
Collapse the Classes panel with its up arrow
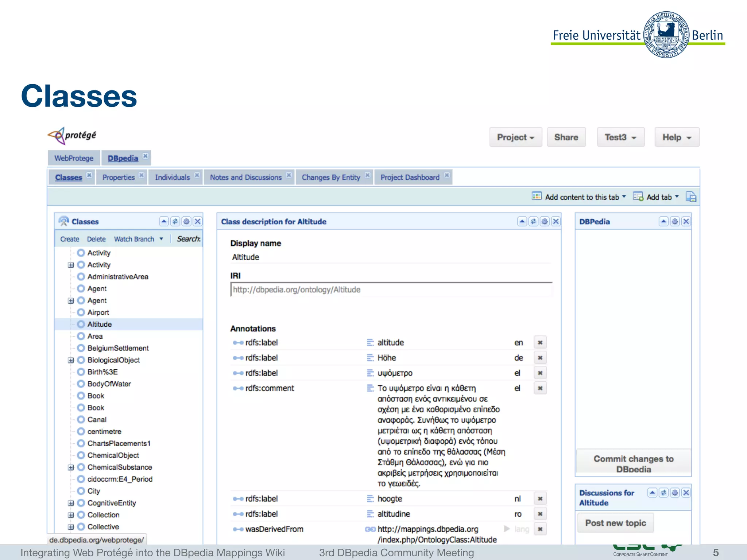pos(164,221)
